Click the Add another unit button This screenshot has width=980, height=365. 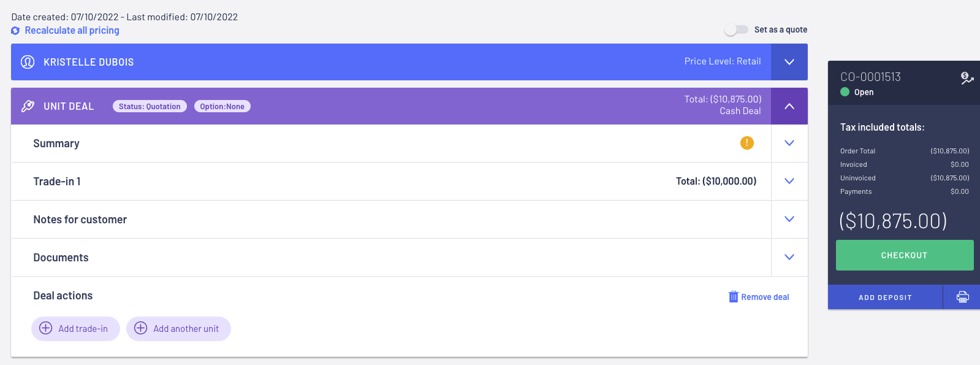point(178,329)
